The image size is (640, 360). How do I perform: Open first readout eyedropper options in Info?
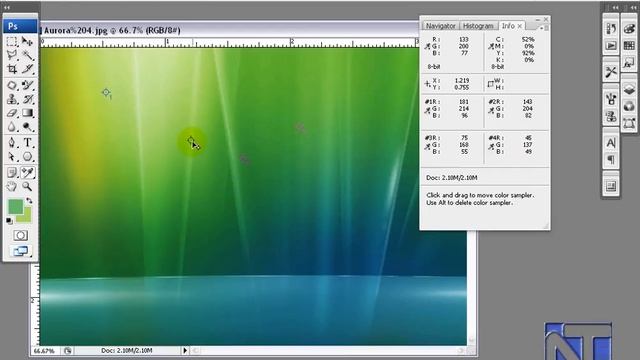(427, 47)
